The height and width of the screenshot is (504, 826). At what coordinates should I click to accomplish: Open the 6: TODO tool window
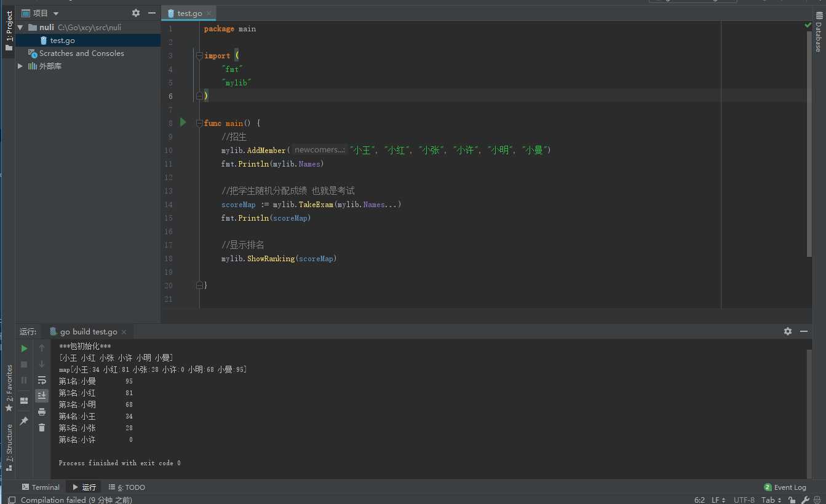coord(127,487)
